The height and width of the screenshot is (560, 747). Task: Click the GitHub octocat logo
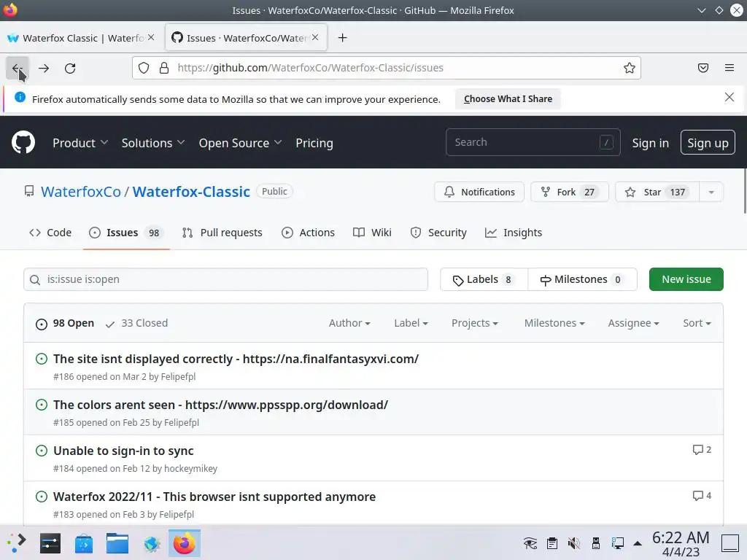(23, 142)
